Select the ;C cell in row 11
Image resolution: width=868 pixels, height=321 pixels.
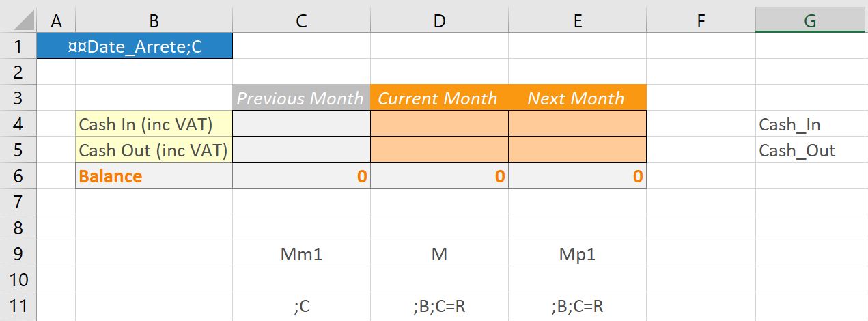(301, 306)
